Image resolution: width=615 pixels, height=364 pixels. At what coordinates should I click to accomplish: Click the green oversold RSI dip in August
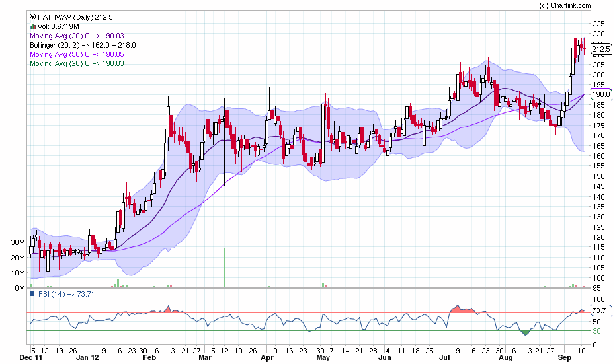tap(526, 333)
